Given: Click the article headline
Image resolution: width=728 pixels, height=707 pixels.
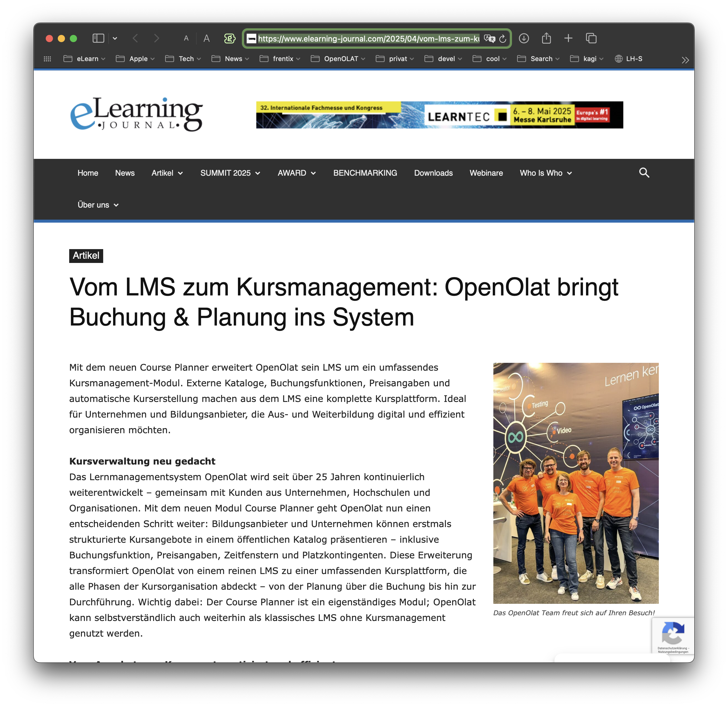Looking at the screenshot, I should point(344,302).
